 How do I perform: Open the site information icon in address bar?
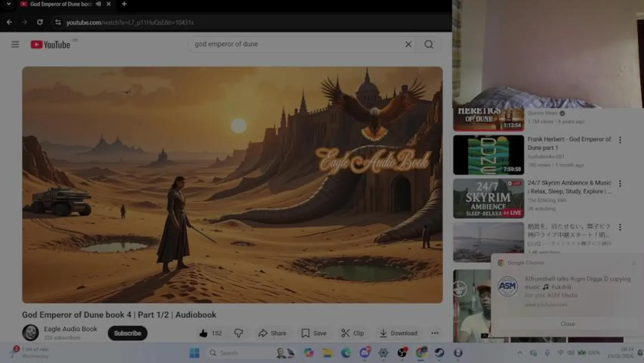point(57,22)
